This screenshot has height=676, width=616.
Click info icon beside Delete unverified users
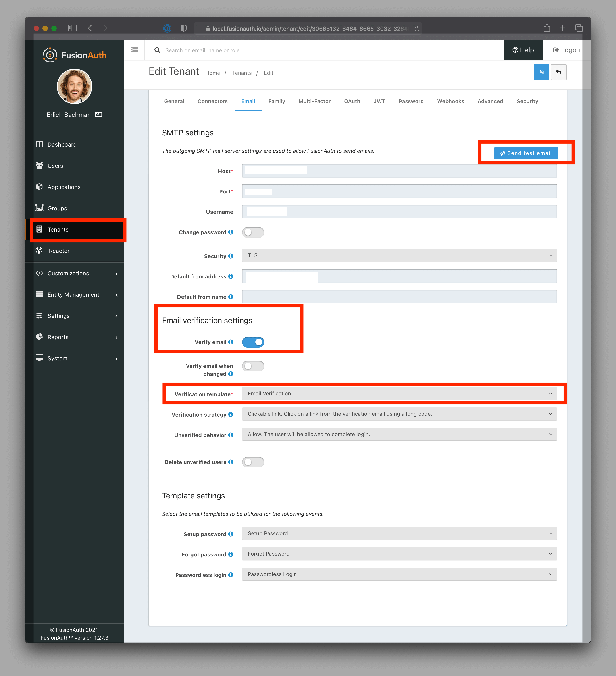231,462
